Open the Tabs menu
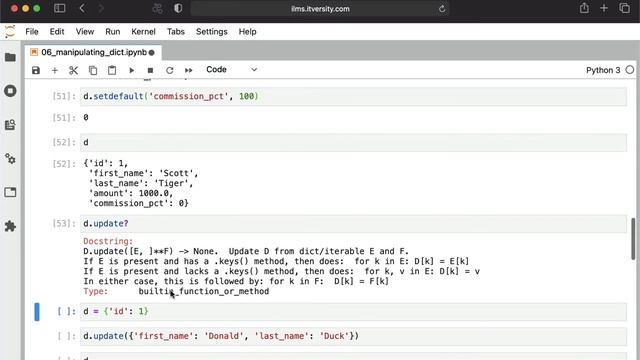 pos(176,31)
